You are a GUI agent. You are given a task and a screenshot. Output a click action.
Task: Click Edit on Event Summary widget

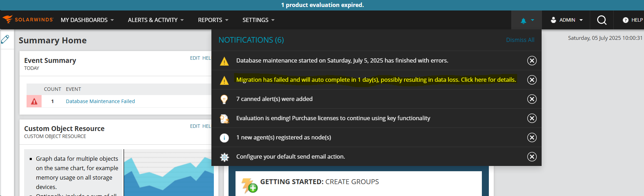tap(195, 58)
